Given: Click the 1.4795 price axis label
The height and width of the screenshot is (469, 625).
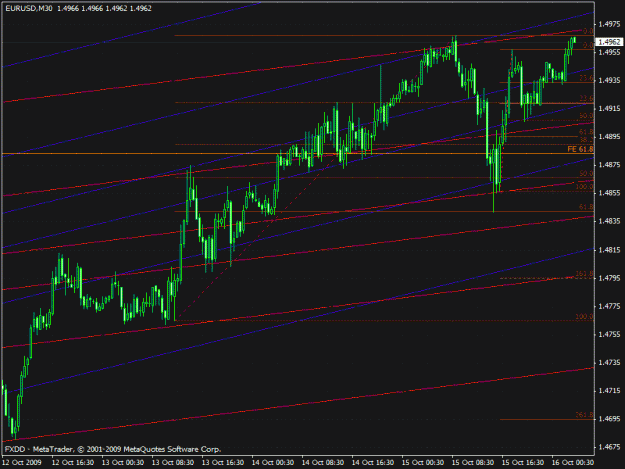Looking at the screenshot, I should pyautogui.click(x=609, y=278).
